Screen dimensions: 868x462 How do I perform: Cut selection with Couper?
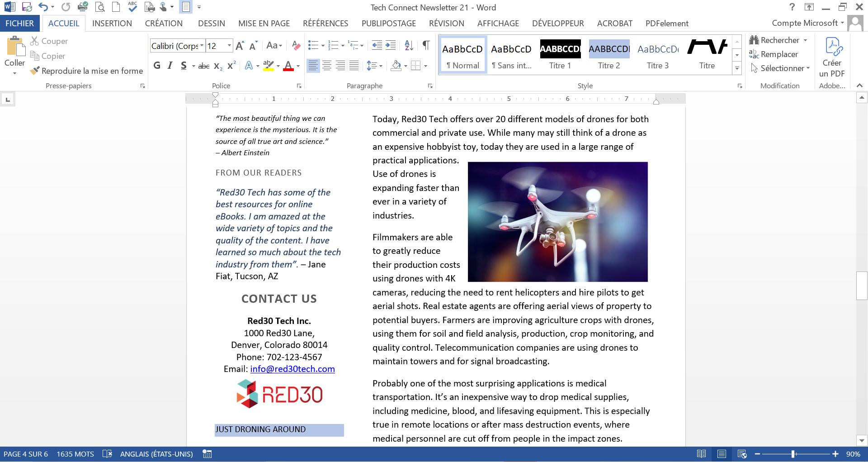49,41
